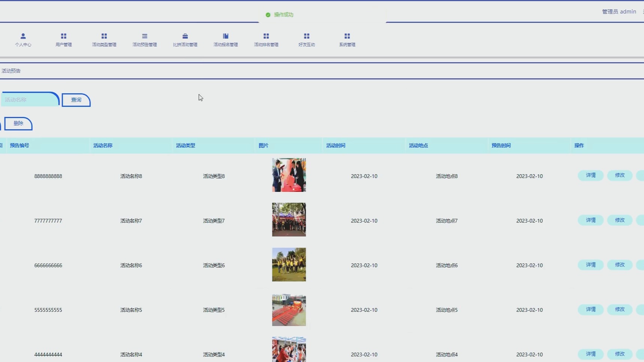Focus the 活动名称 search input
This screenshot has width=644, height=362.
[x=30, y=100]
